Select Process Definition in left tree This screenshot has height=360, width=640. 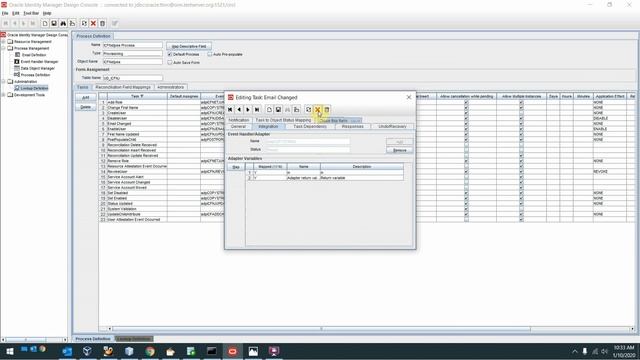[x=35, y=75]
